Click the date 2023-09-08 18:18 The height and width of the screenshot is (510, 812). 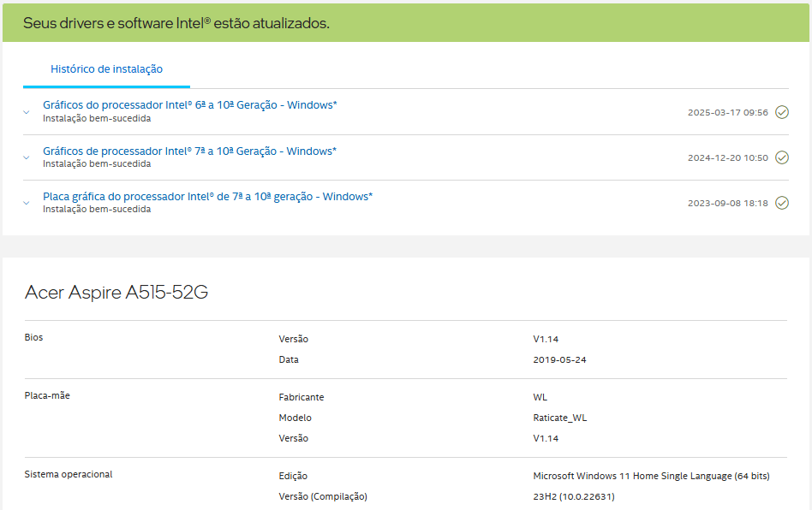[x=727, y=204]
